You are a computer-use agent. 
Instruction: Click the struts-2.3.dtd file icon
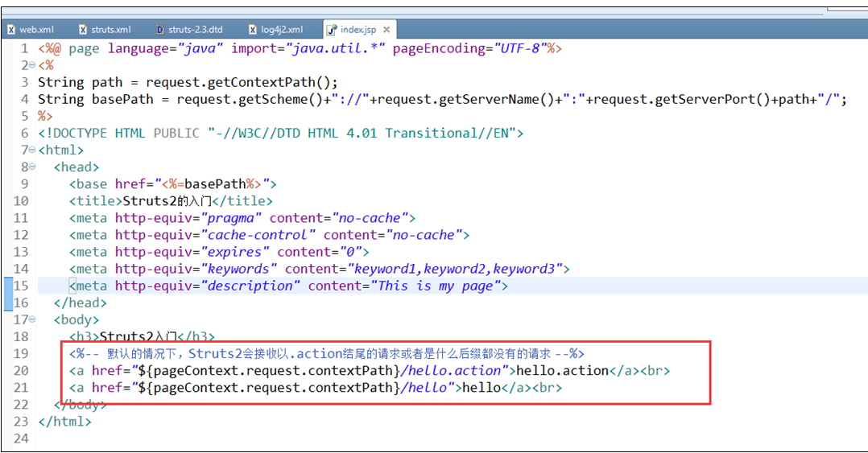[160, 29]
